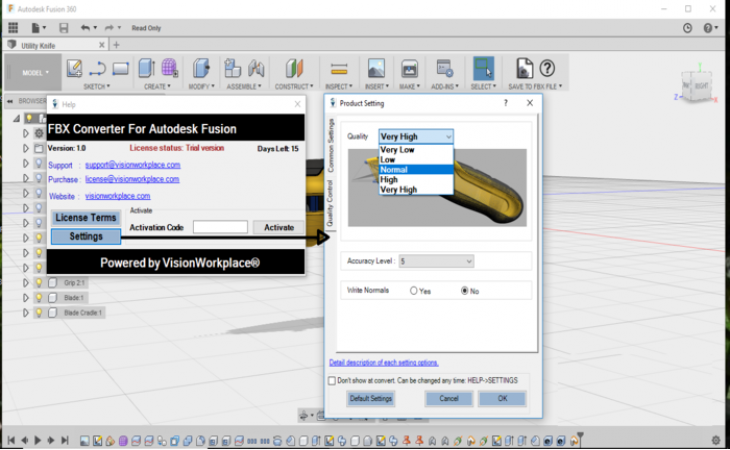Click the License Terms button
The width and height of the screenshot is (730, 450).
point(86,217)
